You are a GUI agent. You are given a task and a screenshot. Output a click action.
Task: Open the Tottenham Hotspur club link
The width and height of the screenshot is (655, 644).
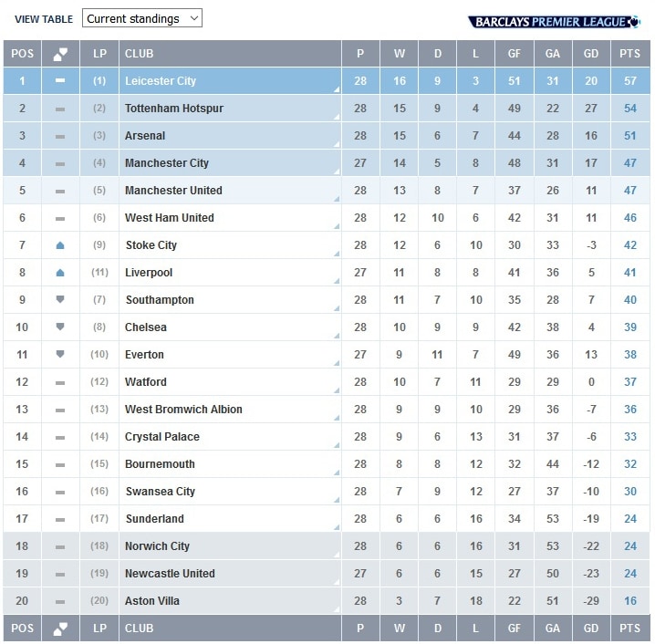(174, 109)
